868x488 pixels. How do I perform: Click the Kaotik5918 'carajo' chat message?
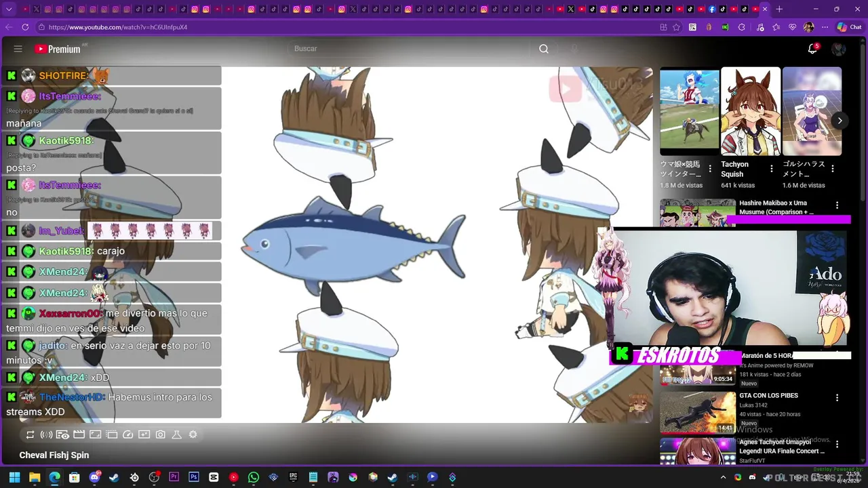point(111,251)
